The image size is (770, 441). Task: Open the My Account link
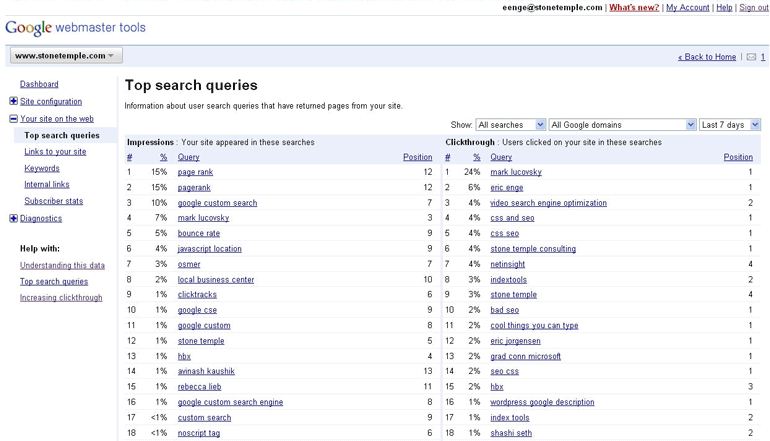pos(688,7)
